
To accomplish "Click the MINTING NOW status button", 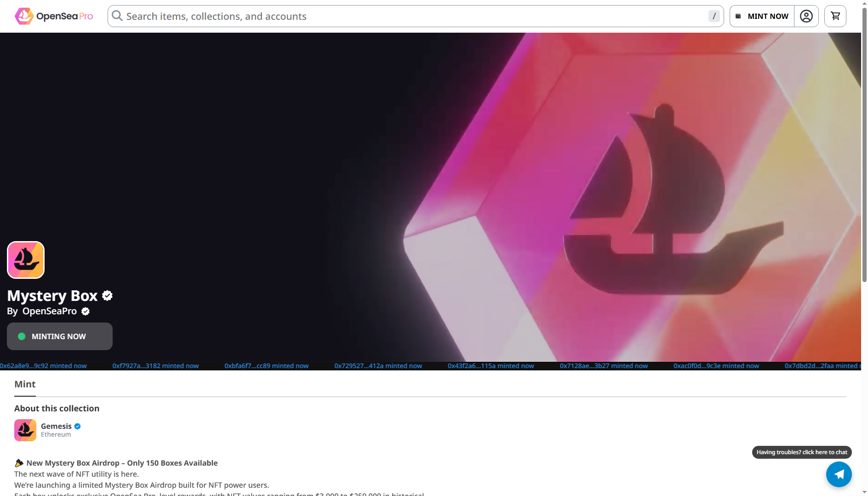I will 60,336.
